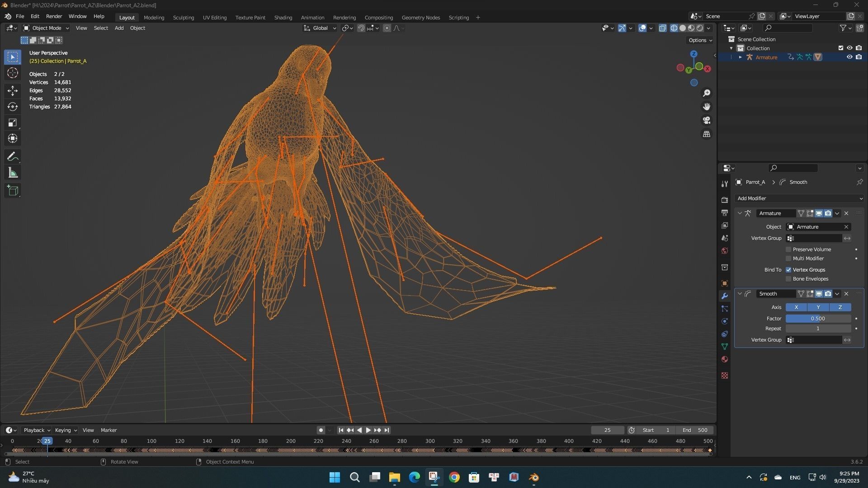Image resolution: width=868 pixels, height=488 pixels.
Task: Open the Physics properties tab
Action: pyautogui.click(x=725, y=321)
